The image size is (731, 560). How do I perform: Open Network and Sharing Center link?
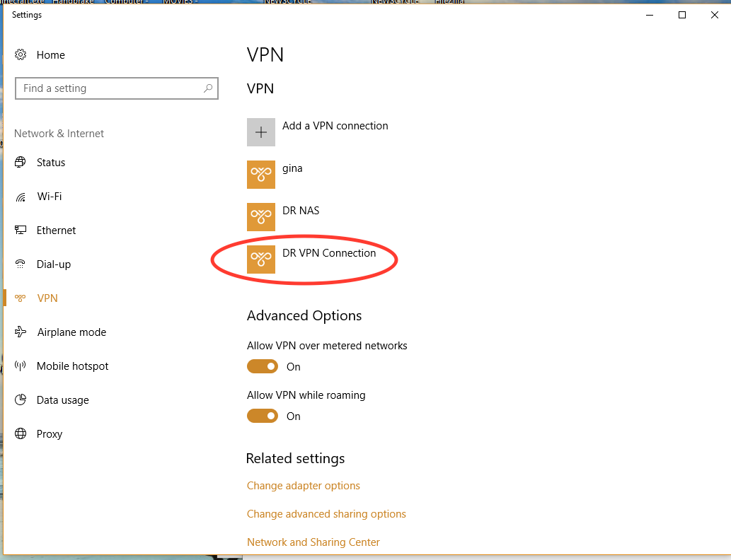(313, 542)
